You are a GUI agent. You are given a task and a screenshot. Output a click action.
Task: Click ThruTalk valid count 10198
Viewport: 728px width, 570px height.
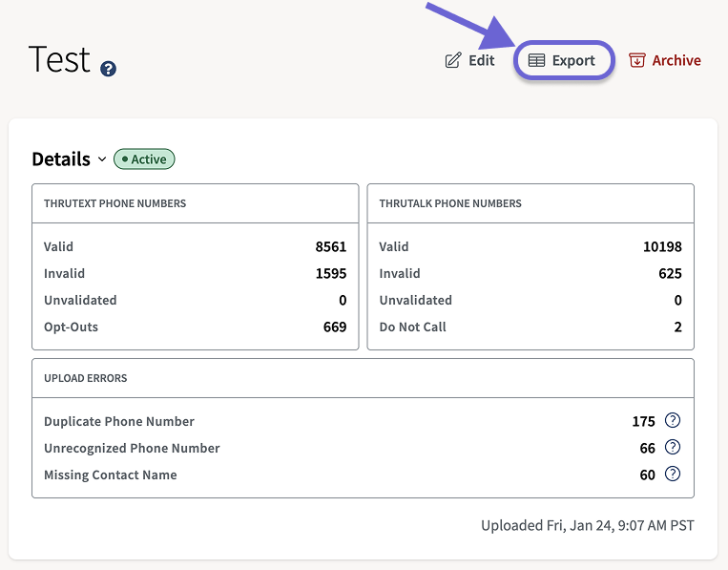click(x=662, y=246)
